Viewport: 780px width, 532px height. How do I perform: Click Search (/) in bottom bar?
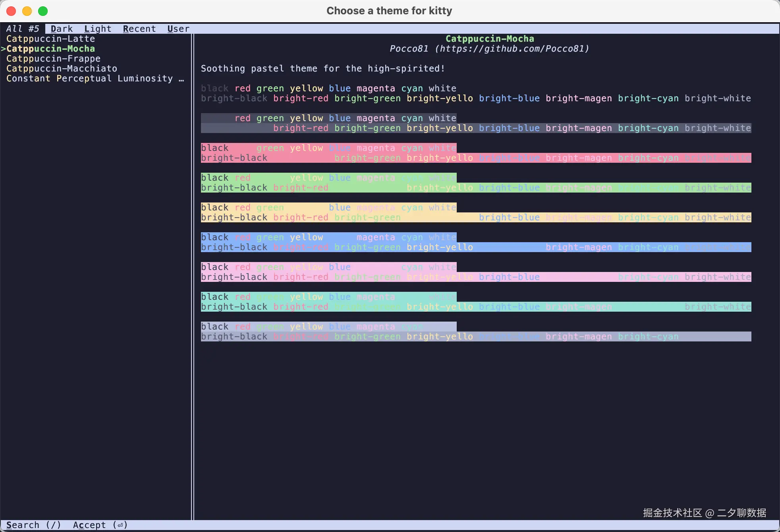[33, 525]
